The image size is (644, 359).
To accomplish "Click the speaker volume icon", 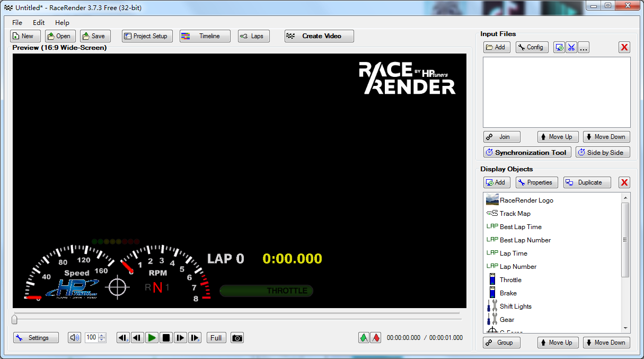I will click(74, 338).
